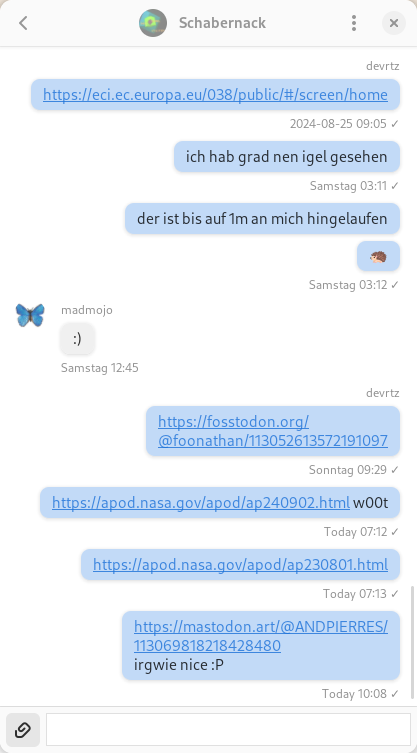Click the Schabernack chat title
This screenshot has width=417, height=753.
(222, 23)
